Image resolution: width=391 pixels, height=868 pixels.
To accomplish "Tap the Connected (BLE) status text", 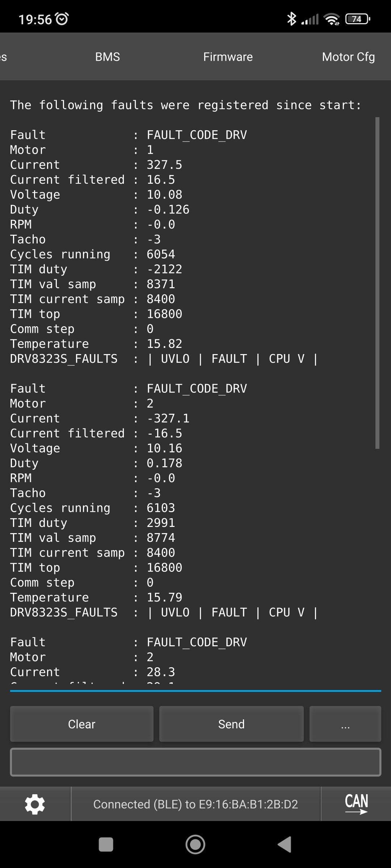I will 195,804.
